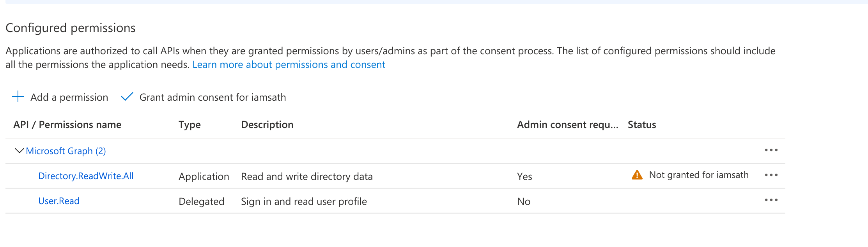This screenshot has width=868, height=247.
Task: Collapse the Microsoft Graph group chevron
Action: coord(19,151)
